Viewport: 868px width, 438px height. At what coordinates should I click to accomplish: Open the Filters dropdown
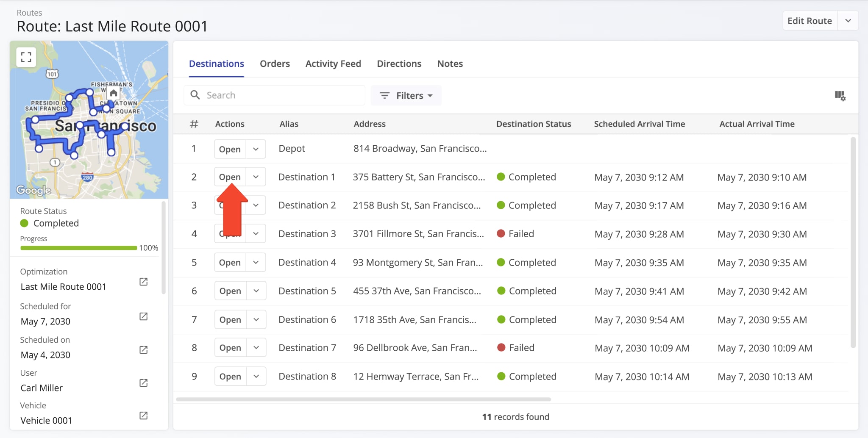pos(406,96)
